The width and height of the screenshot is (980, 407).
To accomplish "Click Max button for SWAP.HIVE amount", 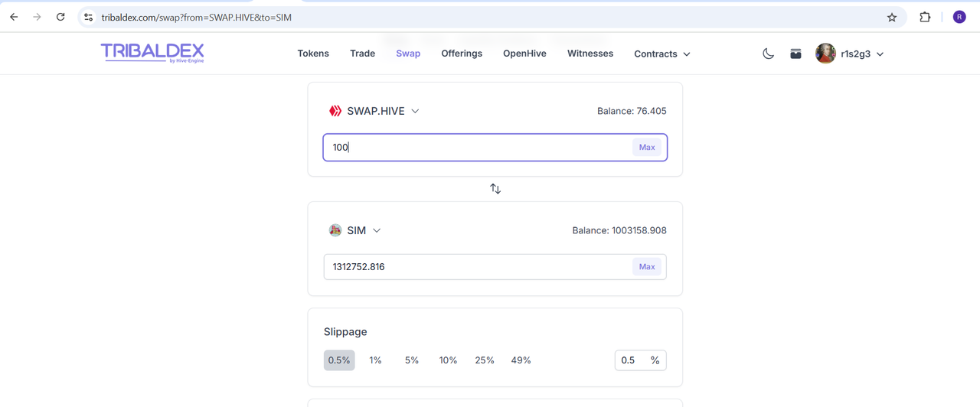I will point(647,148).
